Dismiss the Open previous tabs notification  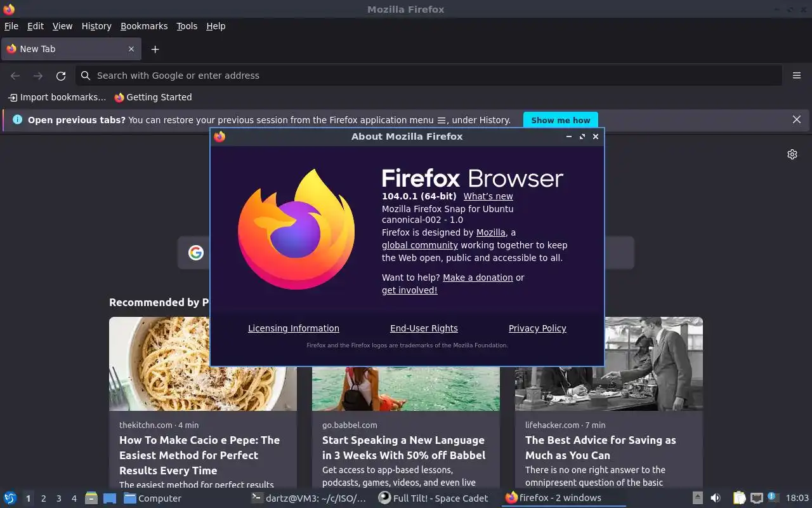tap(797, 119)
